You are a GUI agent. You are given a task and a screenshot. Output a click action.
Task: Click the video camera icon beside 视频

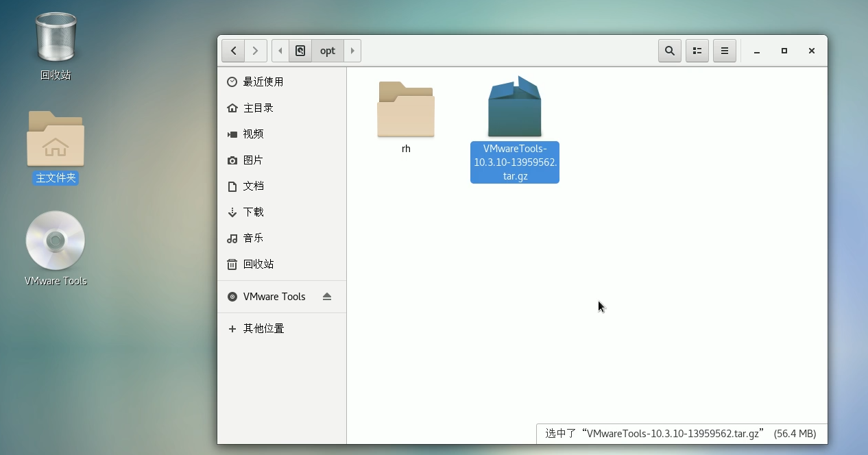coord(232,134)
